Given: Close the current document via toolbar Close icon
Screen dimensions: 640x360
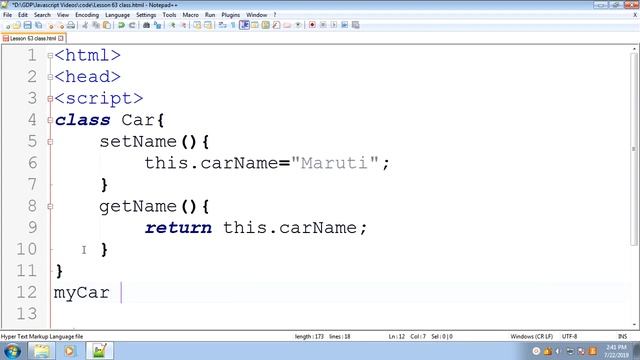Looking at the screenshot, I should click(51, 25).
